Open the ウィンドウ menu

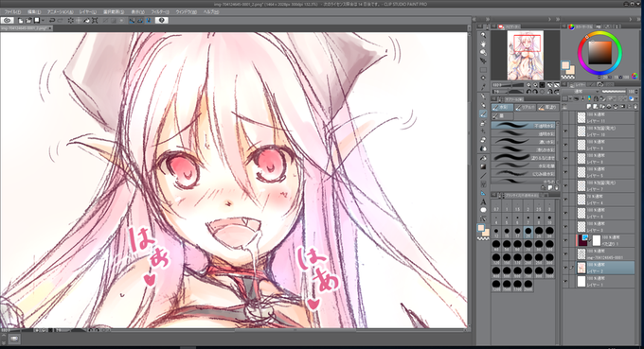click(x=186, y=12)
